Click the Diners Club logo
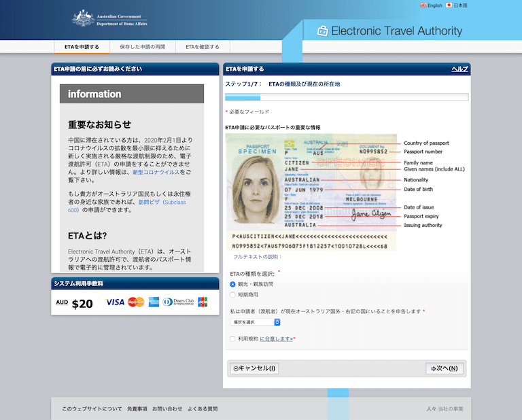Viewport: 522px width, 420px height. [179, 302]
